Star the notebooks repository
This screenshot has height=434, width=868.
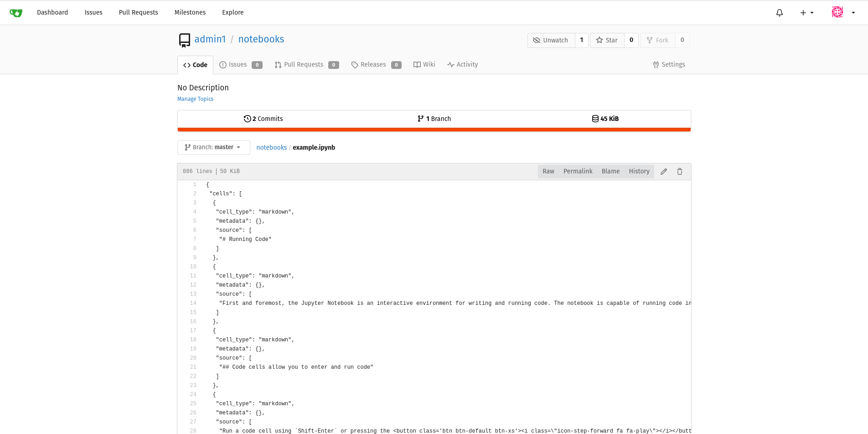tap(607, 40)
